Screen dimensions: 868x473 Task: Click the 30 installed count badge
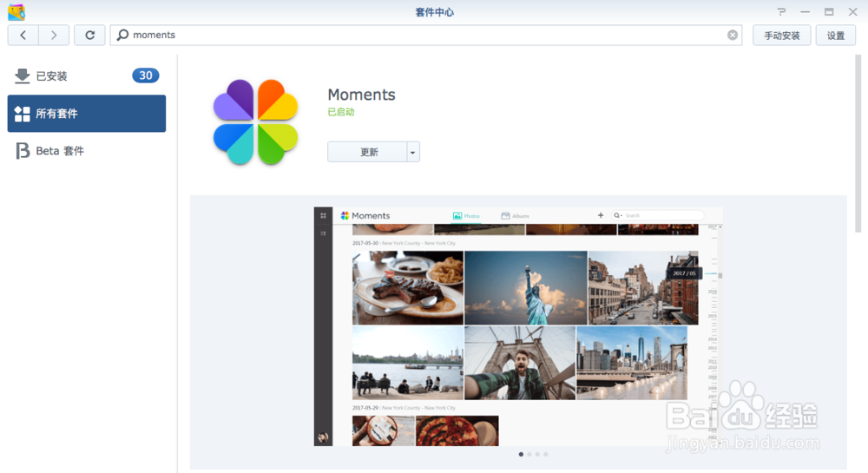pyautogui.click(x=146, y=76)
